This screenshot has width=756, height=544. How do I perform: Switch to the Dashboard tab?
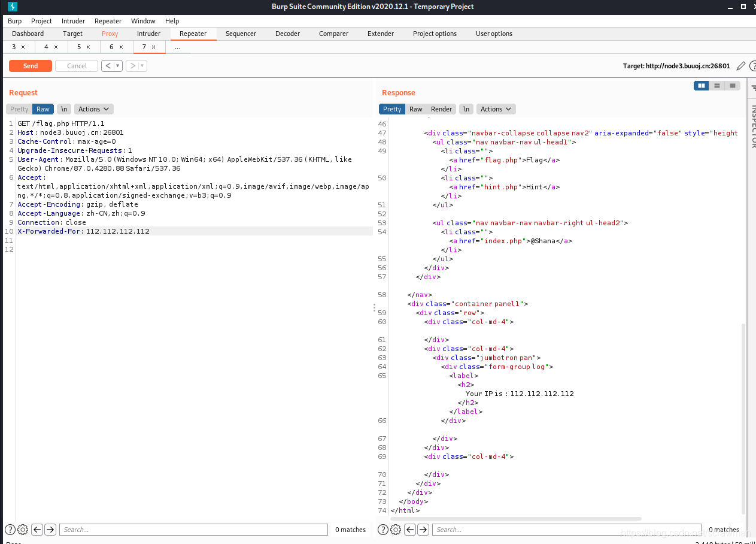point(28,34)
